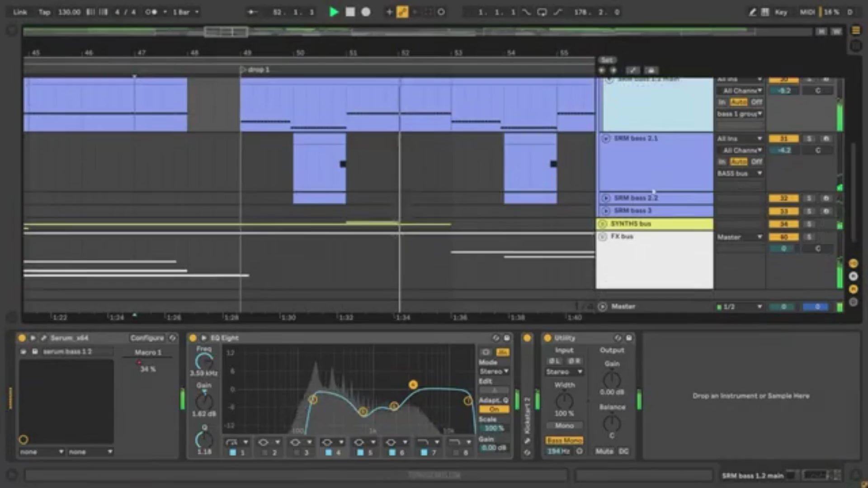Toggle the Draw Mode pencil icon
Viewport: 868px width, 488px height.
coord(752,12)
